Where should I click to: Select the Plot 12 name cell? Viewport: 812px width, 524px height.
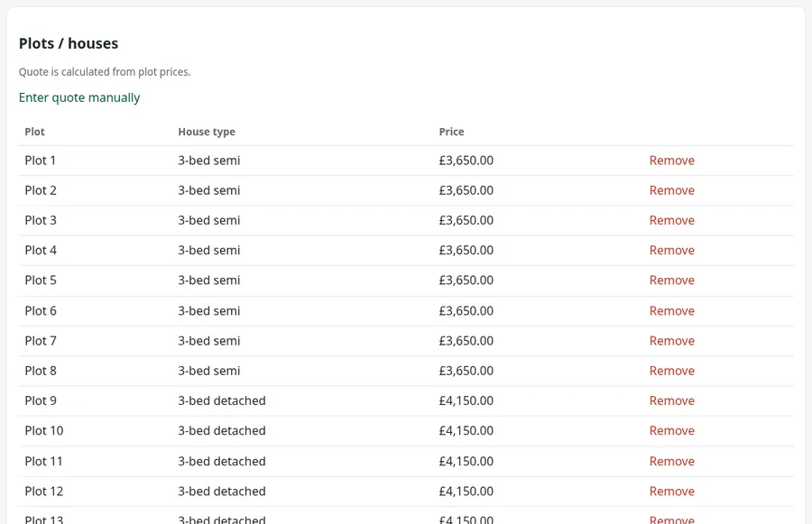pos(44,492)
